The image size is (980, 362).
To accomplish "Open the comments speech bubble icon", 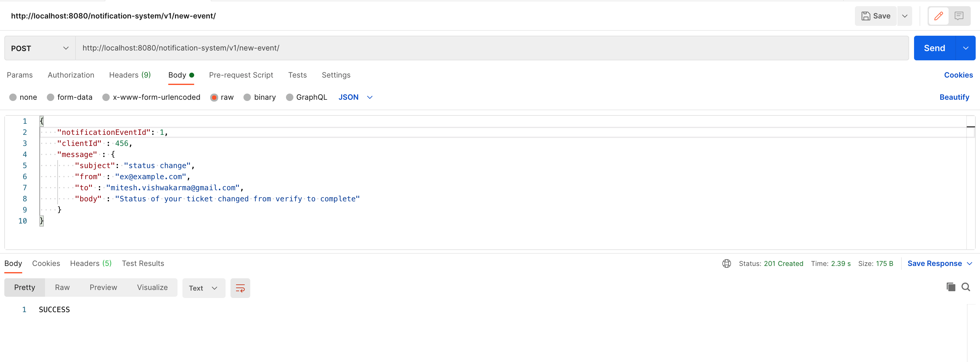I will (959, 16).
